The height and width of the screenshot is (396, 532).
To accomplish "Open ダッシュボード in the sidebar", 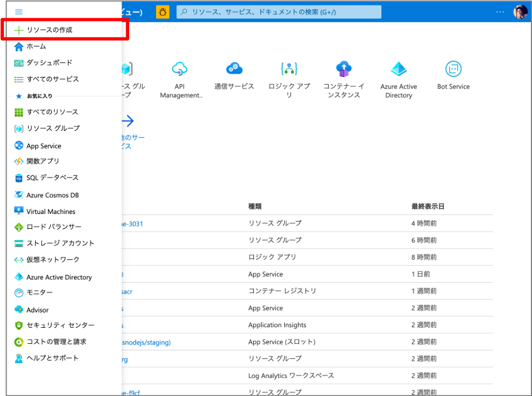I will [49, 63].
